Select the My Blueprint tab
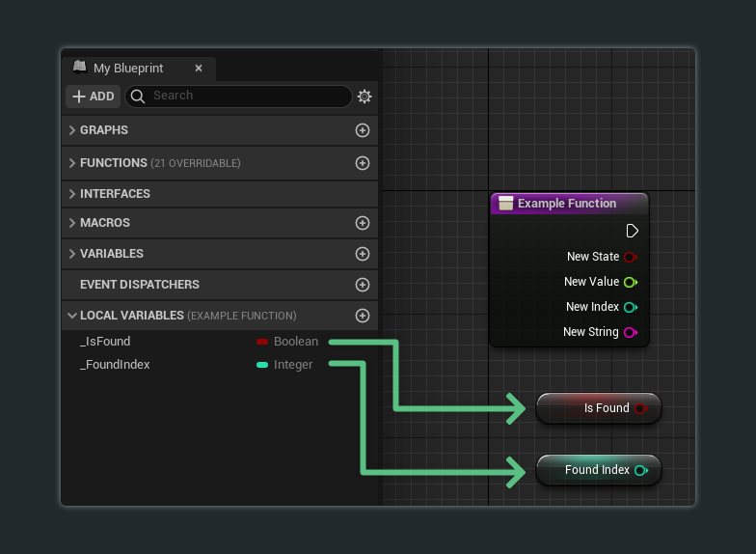 (127, 69)
